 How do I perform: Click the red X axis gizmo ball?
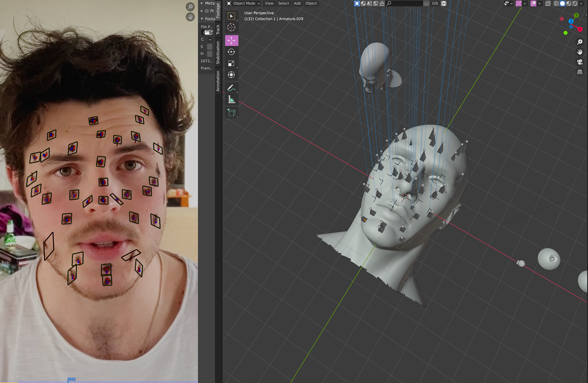click(x=580, y=29)
